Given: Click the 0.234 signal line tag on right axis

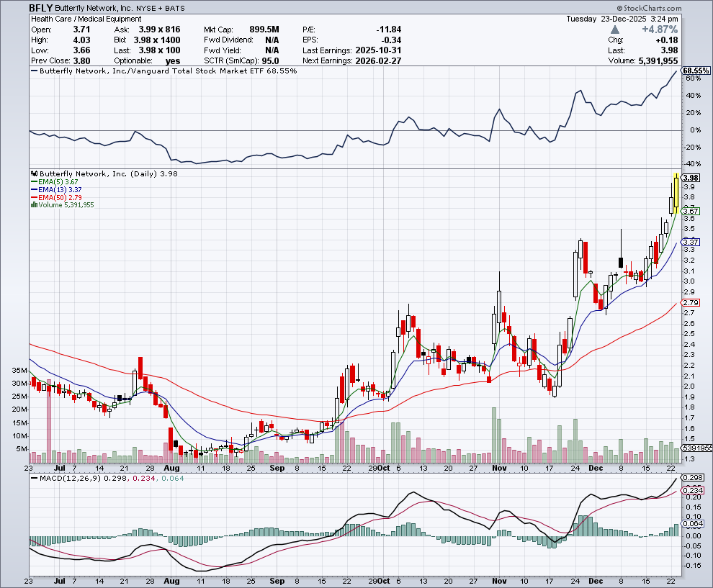Looking at the screenshot, I should pos(694,490).
